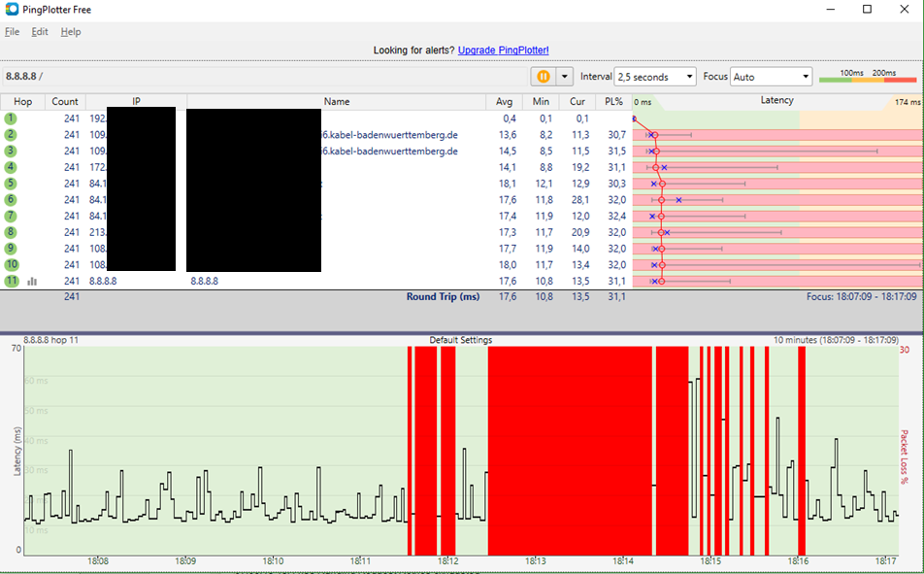Select hop 2 green circle icon
The image size is (924, 574).
pos(11,134)
